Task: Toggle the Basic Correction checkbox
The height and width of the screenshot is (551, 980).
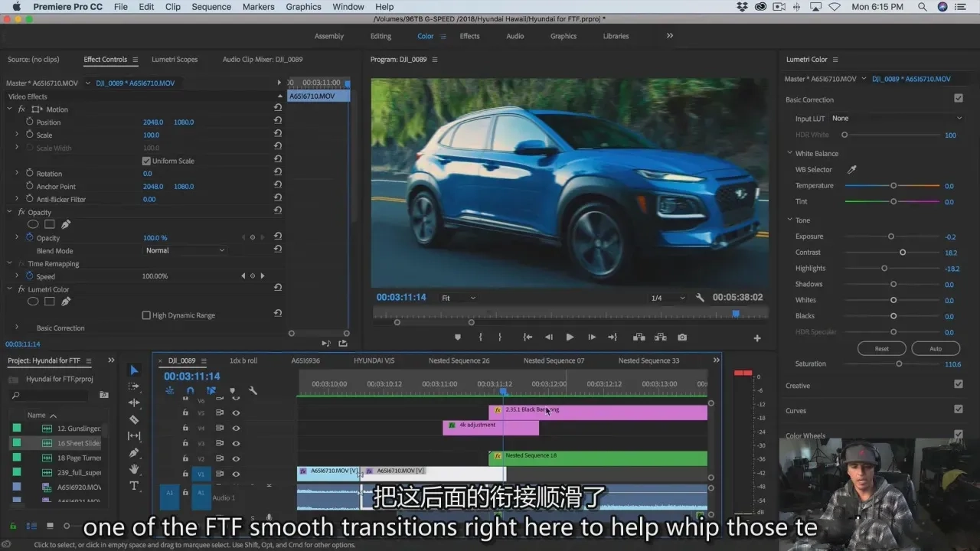Action: [x=958, y=99]
